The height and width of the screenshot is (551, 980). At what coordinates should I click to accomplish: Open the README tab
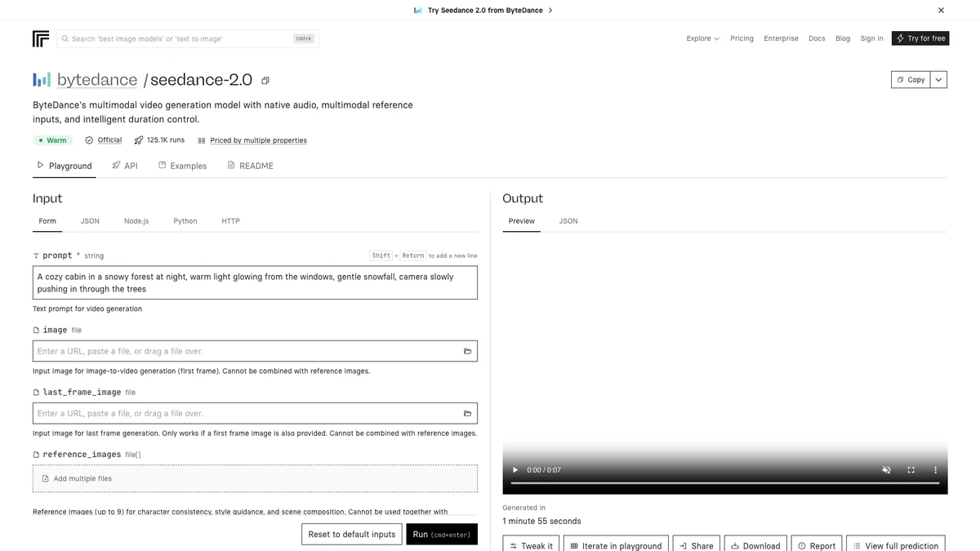point(250,166)
